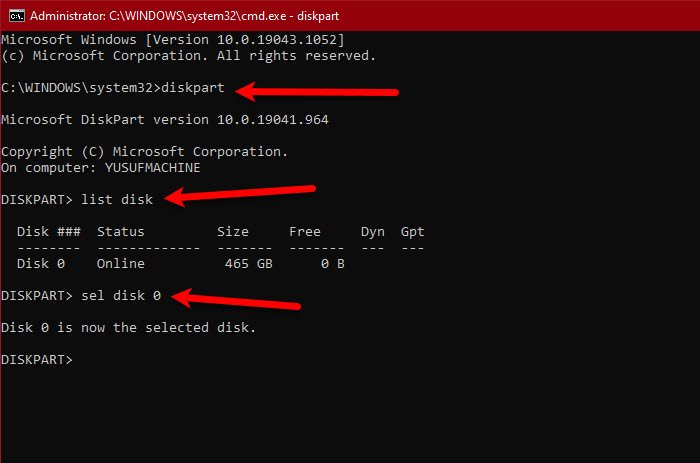Click the red arrow pointing at list disk
The width and height of the screenshot is (700, 463).
(240, 193)
